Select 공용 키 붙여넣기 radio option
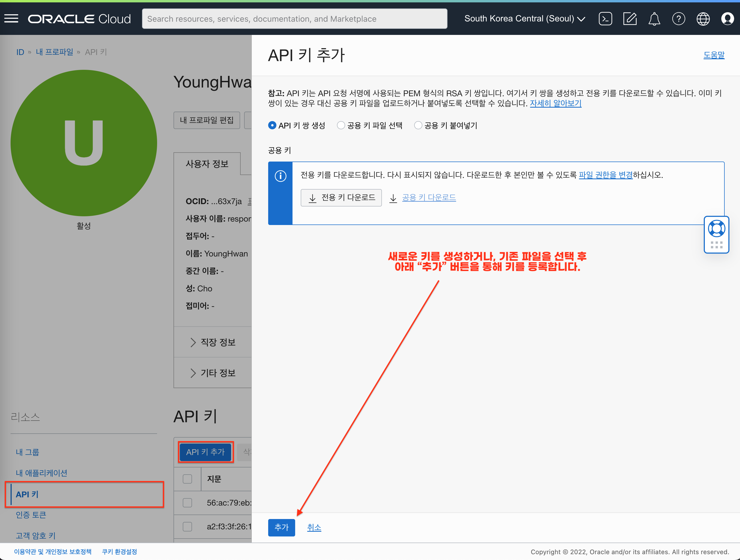This screenshot has width=740, height=560. click(x=418, y=125)
